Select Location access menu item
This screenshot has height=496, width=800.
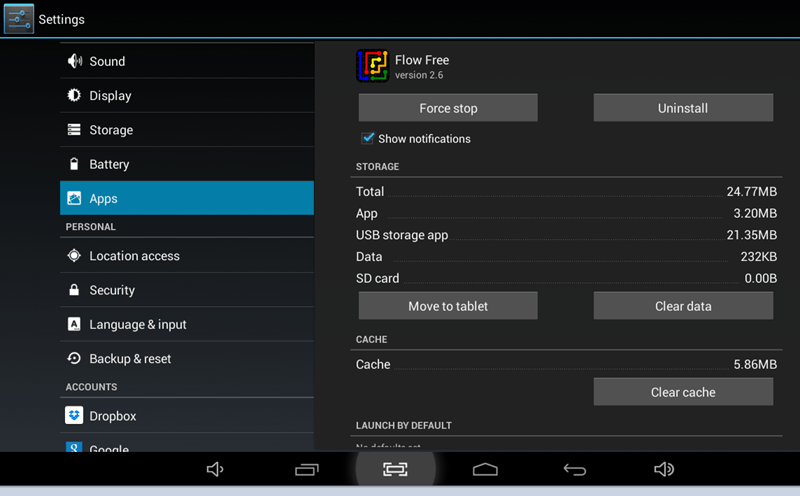(x=187, y=255)
